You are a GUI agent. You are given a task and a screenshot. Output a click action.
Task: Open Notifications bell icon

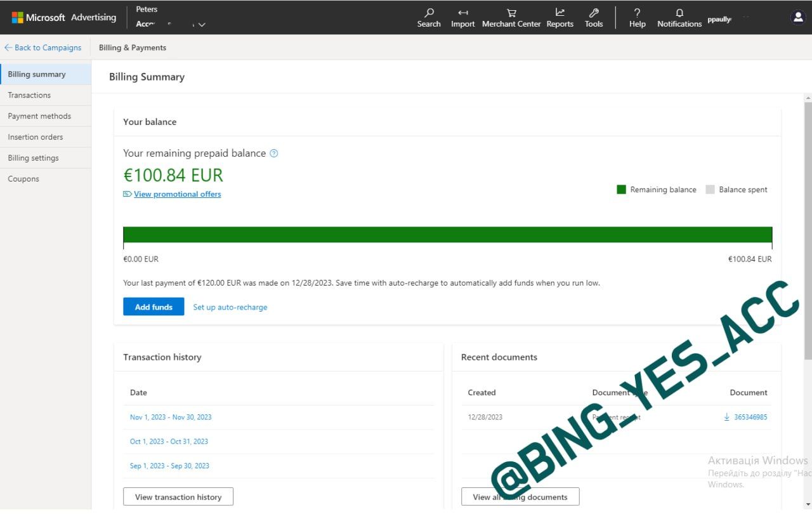tap(679, 13)
